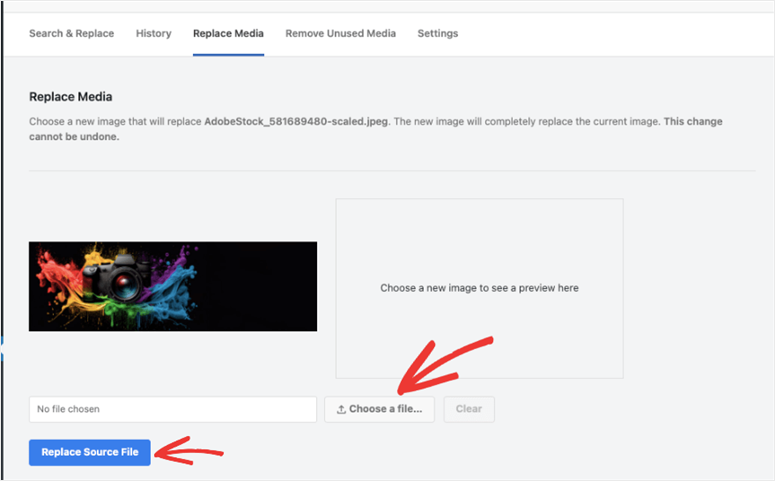Screen dimensions: 775x481
Task: Click the current colorful camera image thumbnail
Action: coord(172,286)
